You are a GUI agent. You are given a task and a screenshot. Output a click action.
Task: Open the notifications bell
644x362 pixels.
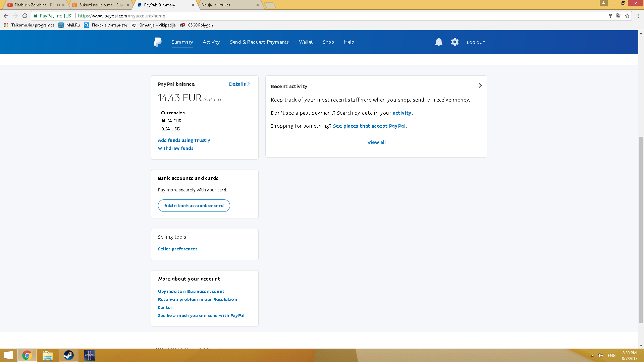(x=439, y=42)
